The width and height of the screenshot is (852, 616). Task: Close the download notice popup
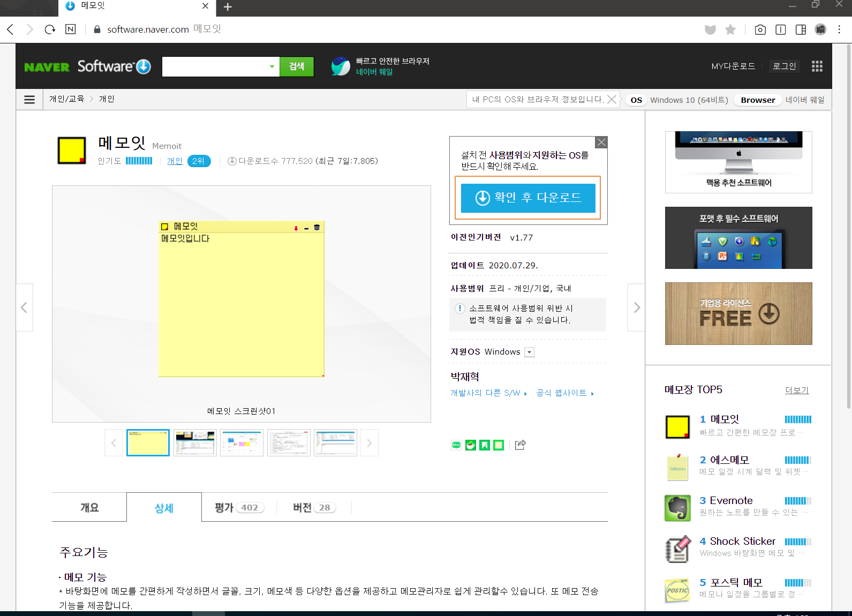601,142
